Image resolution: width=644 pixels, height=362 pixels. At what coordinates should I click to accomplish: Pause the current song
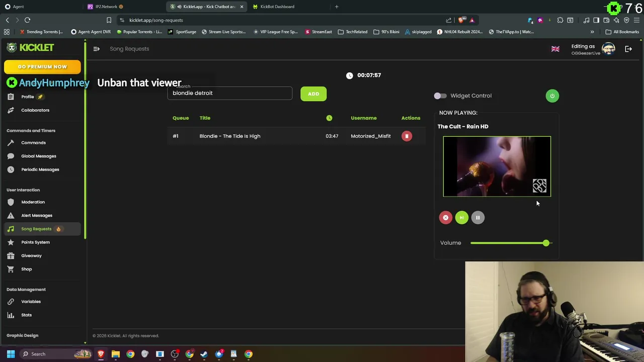[x=477, y=218]
